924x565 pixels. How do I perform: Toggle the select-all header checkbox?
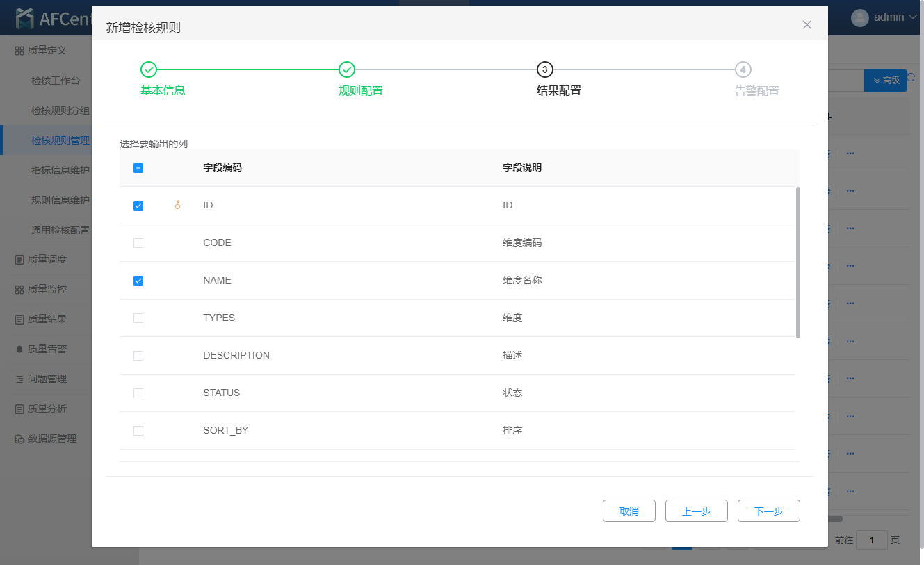[138, 168]
